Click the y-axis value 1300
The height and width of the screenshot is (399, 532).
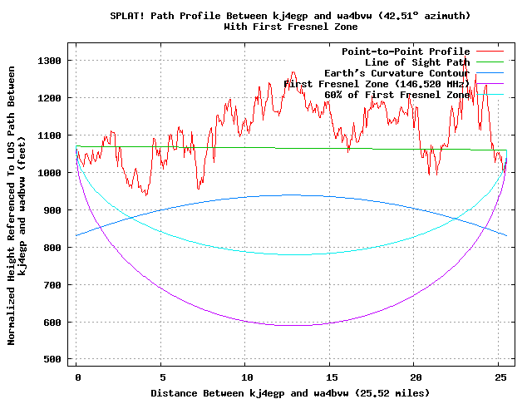pyautogui.click(x=49, y=61)
